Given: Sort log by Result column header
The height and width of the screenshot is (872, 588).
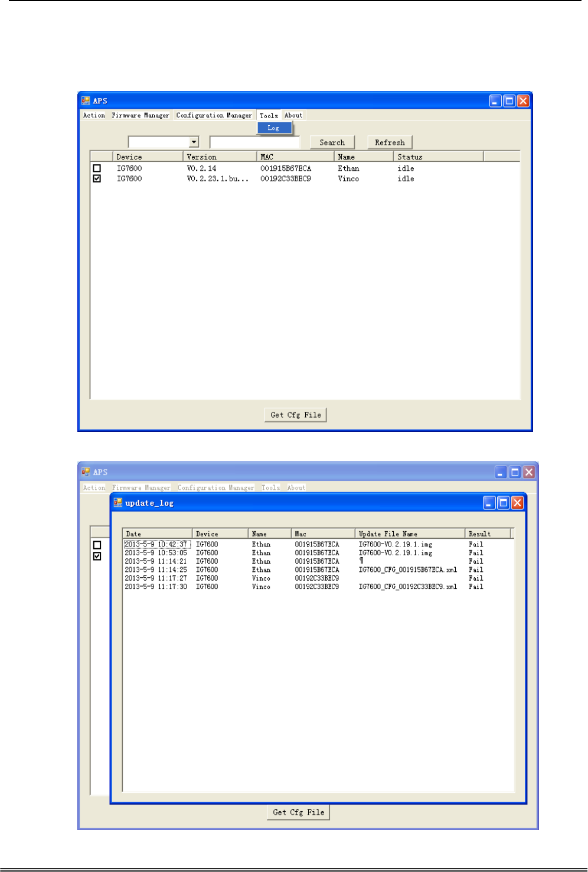Looking at the screenshot, I should [488, 533].
